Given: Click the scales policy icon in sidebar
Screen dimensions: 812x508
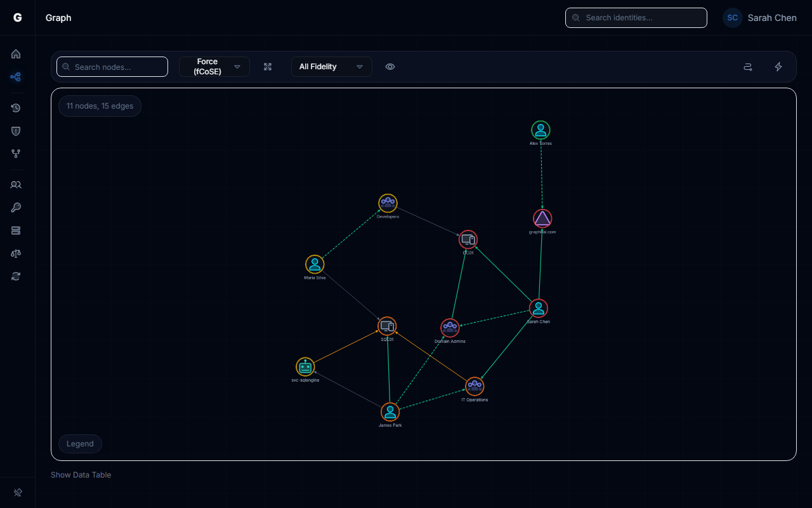Looking at the screenshot, I should click(16, 253).
